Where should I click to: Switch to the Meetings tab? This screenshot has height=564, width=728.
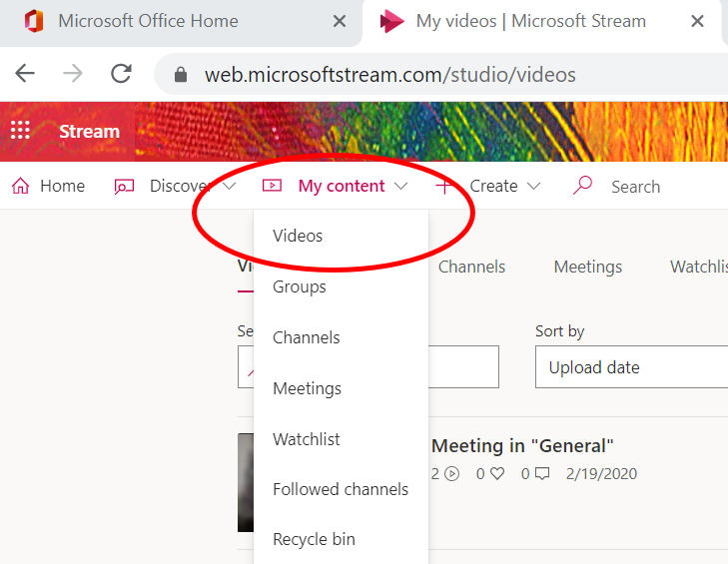(x=588, y=267)
